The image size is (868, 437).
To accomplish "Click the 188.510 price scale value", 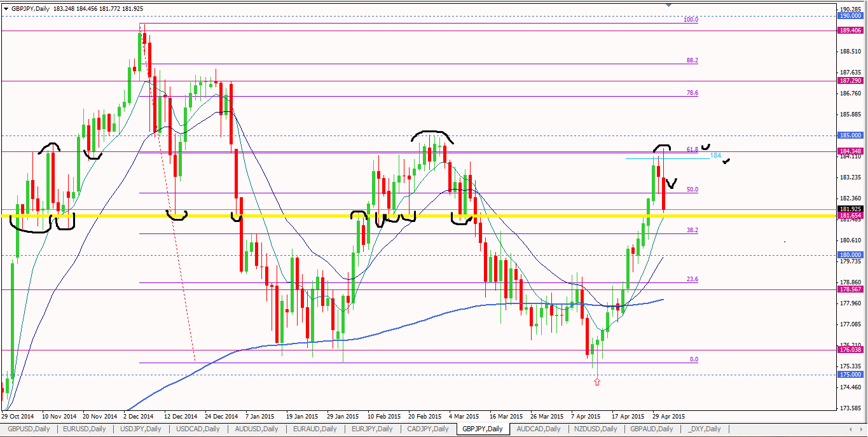I will click(851, 52).
